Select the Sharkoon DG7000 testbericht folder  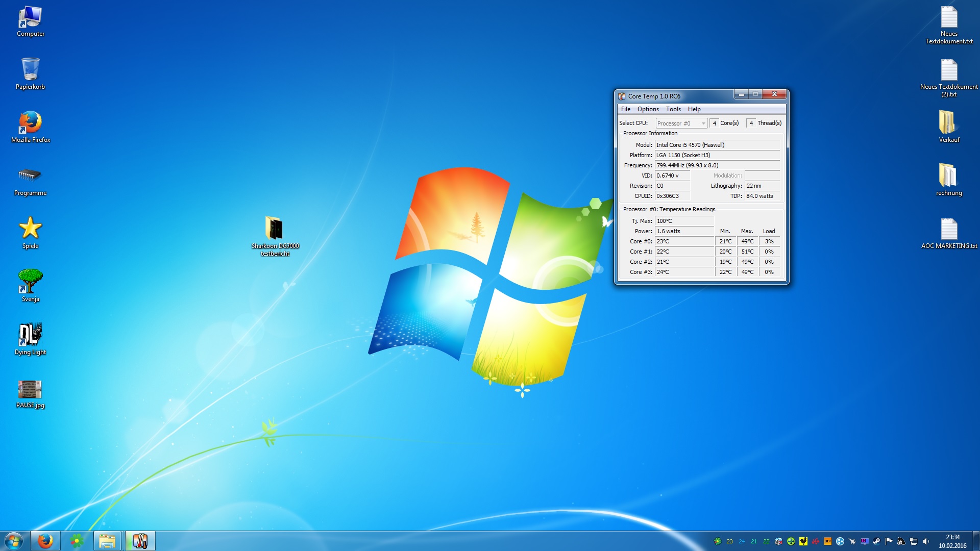(275, 236)
